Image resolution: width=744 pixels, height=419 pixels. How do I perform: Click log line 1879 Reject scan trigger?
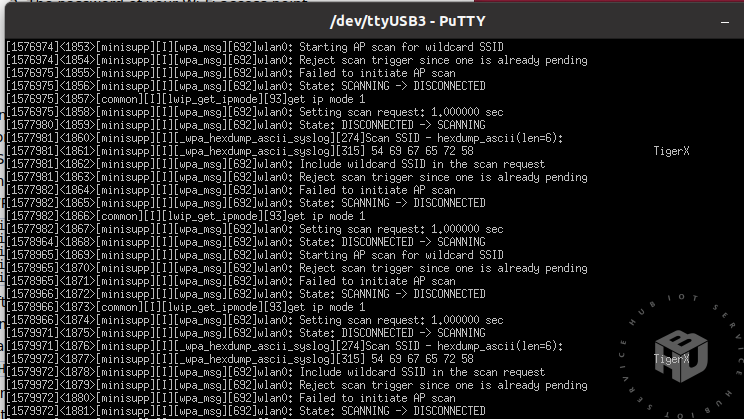297,385
